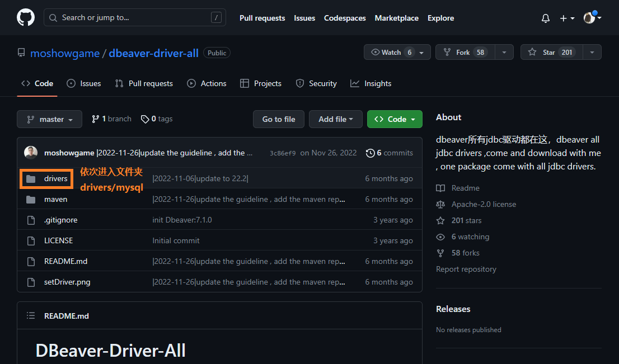Open the notifications bell
This screenshot has height=364, width=619.
(545, 18)
